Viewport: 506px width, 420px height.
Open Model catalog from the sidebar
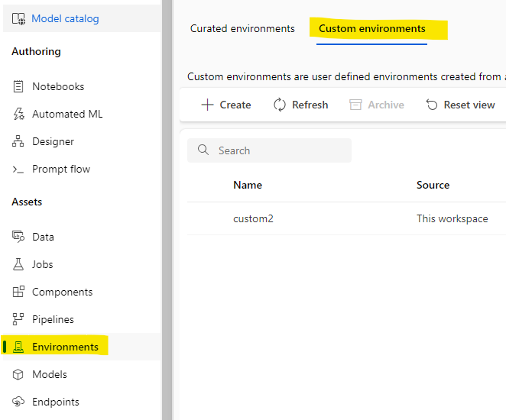65,18
